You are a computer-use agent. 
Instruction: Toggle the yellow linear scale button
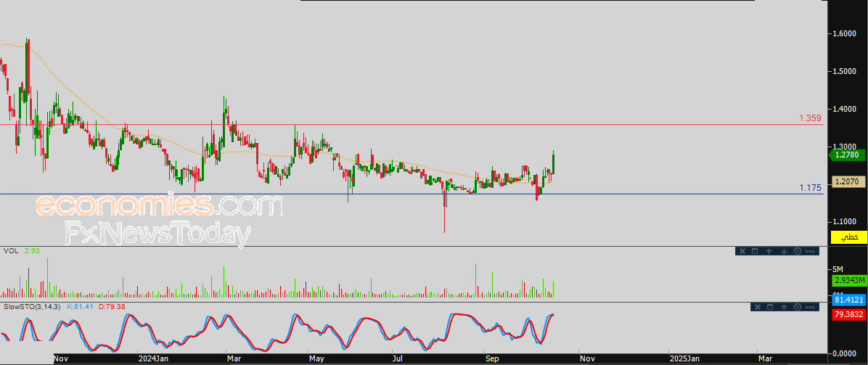click(848, 237)
